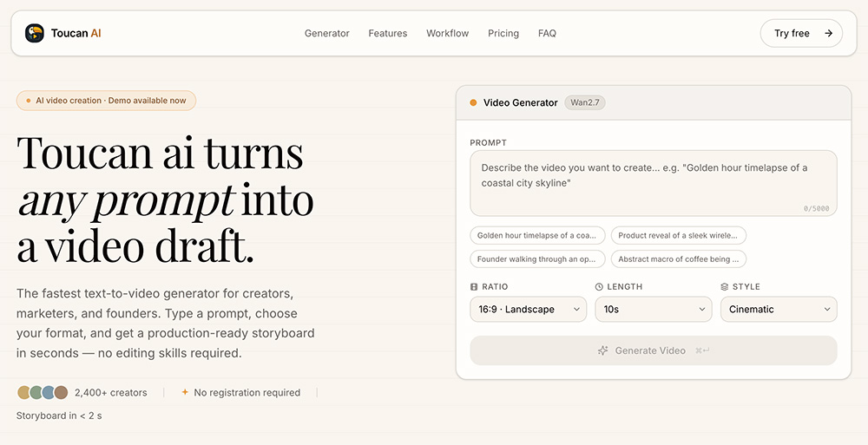The width and height of the screenshot is (868, 445).
Task: Focus the video prompt text area
Action: coord(654,183)
